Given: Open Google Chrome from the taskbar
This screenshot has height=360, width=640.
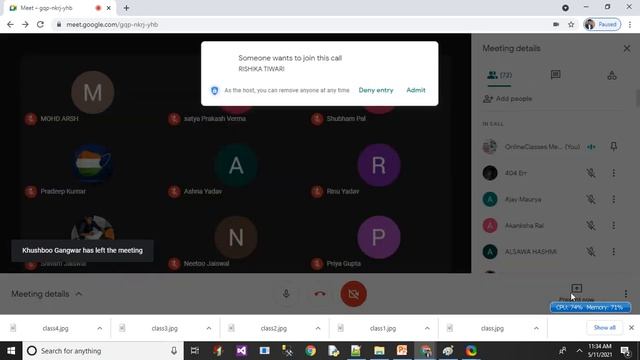Looking at the screenshot, I should point(311,351).
